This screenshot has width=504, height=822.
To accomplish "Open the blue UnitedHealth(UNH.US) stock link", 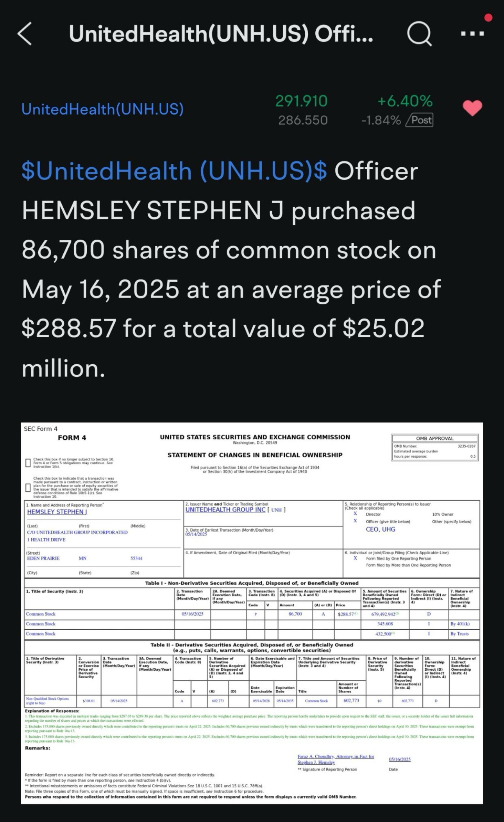I will pyautogui.click(x=102, y=109).
